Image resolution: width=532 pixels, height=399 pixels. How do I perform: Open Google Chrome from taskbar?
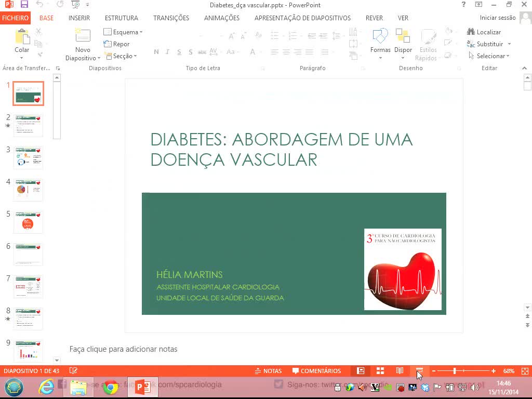(x=111, y=387)
